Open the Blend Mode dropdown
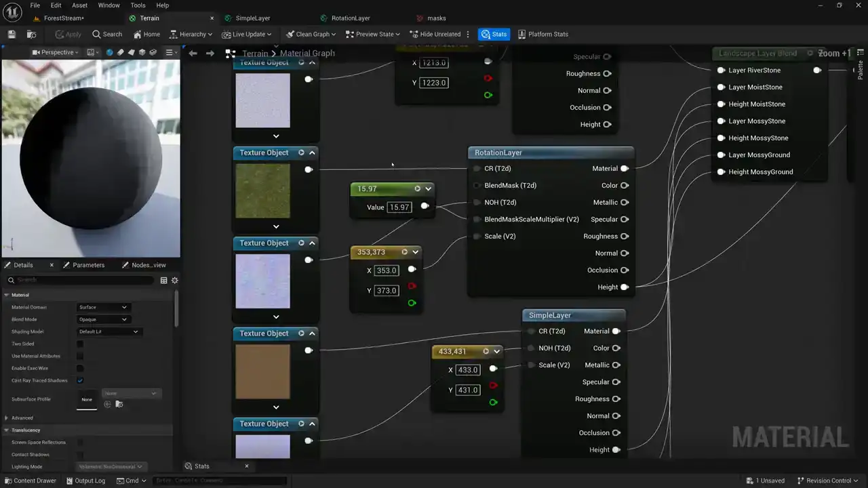This screenshot has height=488, width=868. pos(103,319)
